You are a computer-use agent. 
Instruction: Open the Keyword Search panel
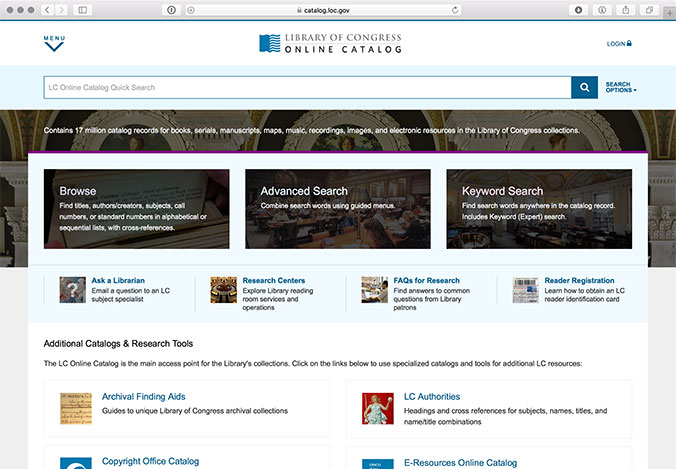click(x=538, y=208)
